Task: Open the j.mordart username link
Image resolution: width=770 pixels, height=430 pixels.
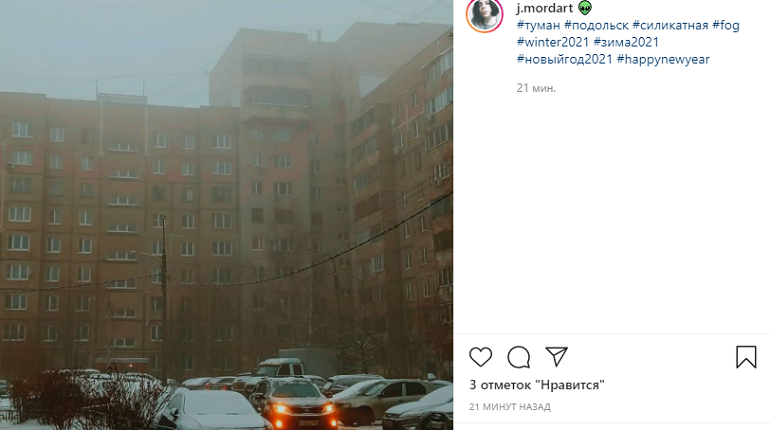Action: click(x=545, y=8)
